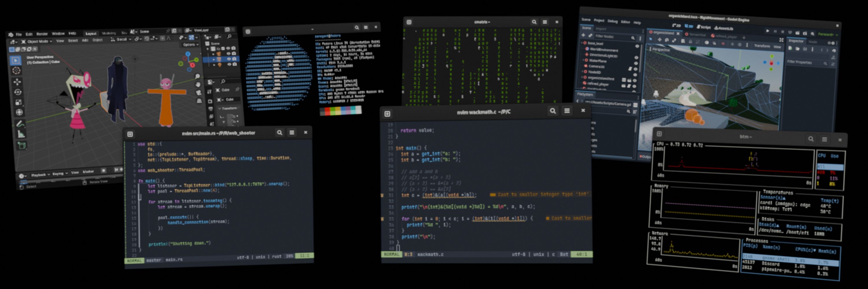Toggle visibility of WaterPlane node in Godot
Screen dimensions: 868x289
point(636,64)
